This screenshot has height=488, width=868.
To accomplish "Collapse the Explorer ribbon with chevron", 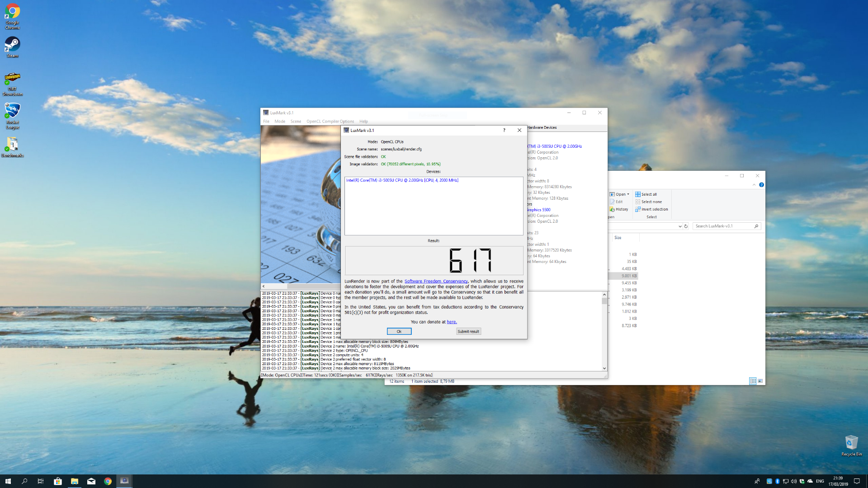I will (754, 185).
